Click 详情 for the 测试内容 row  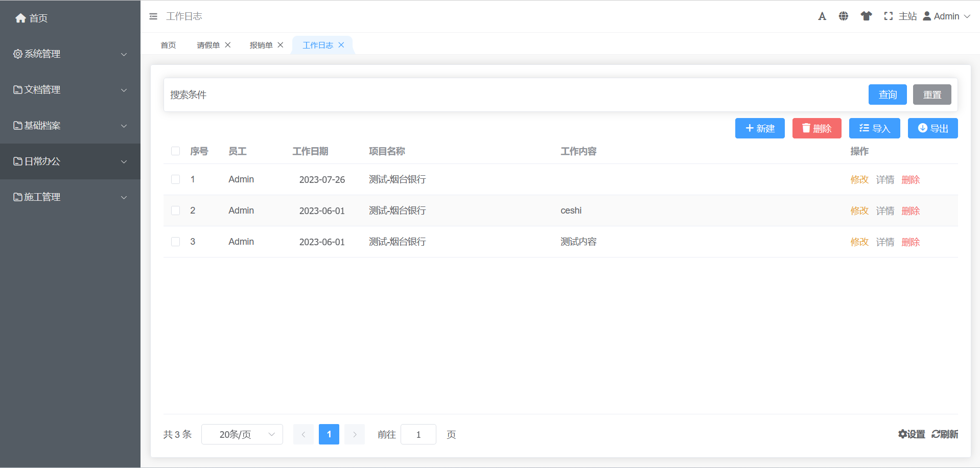(885, 242)
